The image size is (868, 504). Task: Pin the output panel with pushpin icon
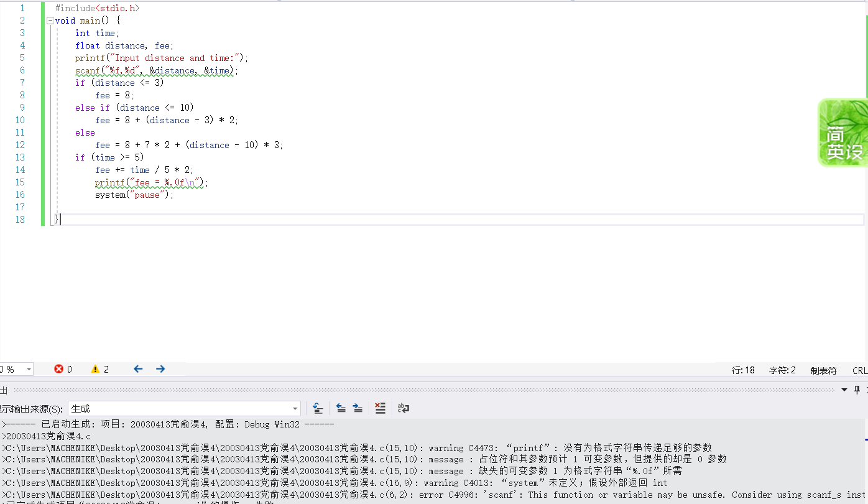click(857, 390)
